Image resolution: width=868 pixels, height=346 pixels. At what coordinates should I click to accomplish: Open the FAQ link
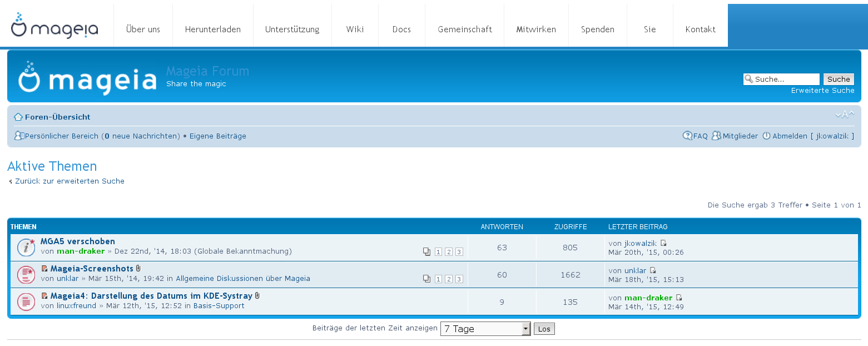coord(701,136)
